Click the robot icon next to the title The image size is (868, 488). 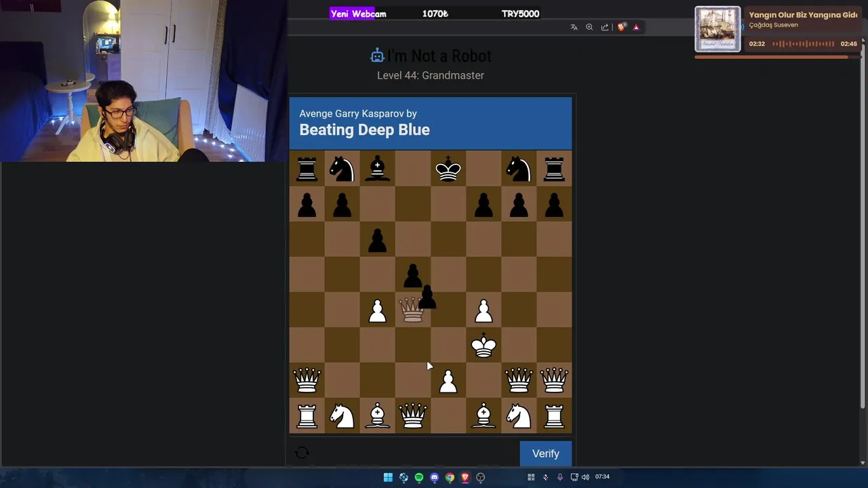(378, 56)
